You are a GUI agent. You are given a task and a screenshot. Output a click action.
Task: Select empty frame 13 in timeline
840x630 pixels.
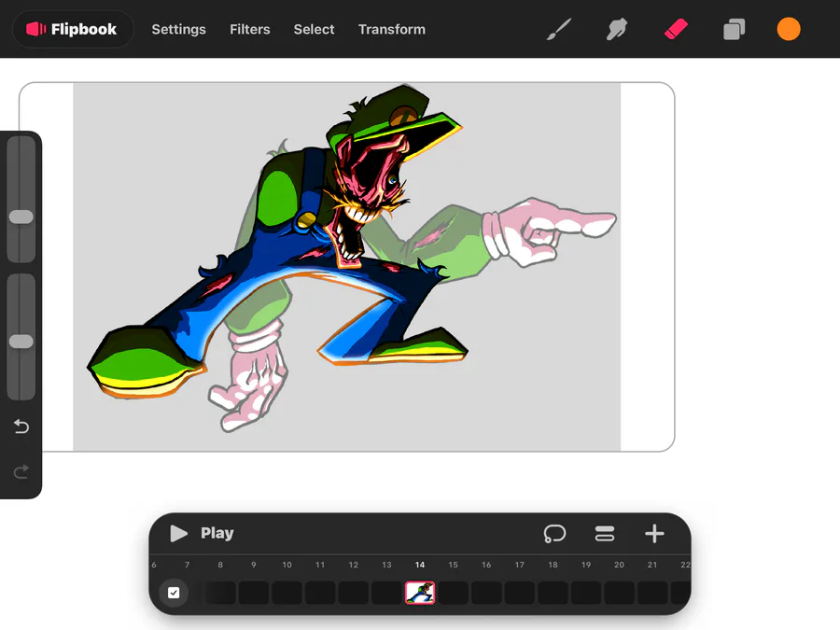pos(386,593)
